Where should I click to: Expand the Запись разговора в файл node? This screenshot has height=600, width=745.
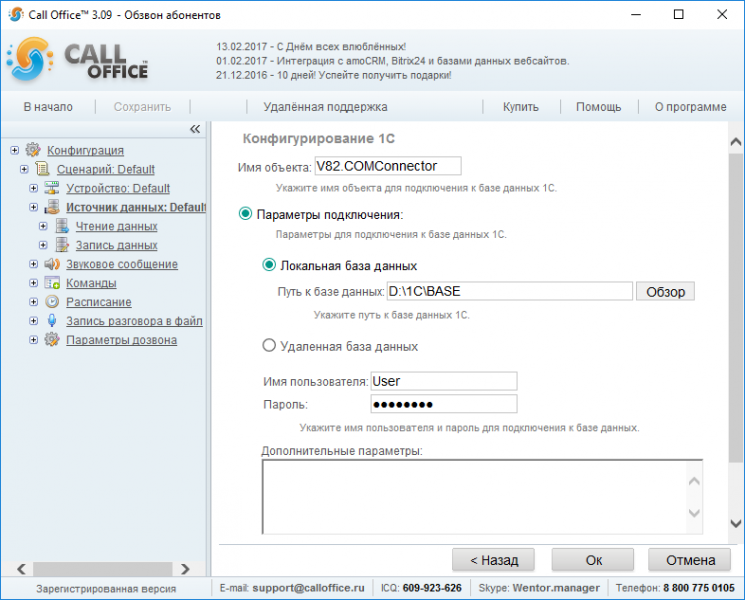pos(34,321)
